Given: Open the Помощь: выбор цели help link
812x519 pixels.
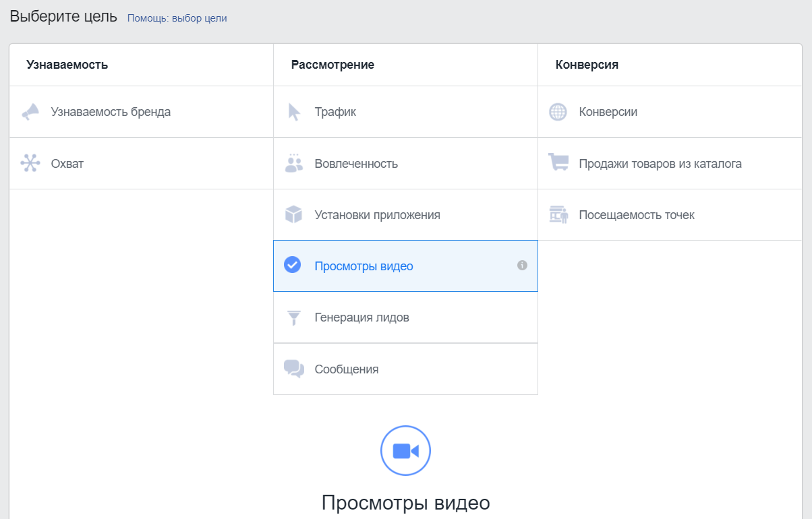Looking at the screenshot, I should tap(177, 18).
